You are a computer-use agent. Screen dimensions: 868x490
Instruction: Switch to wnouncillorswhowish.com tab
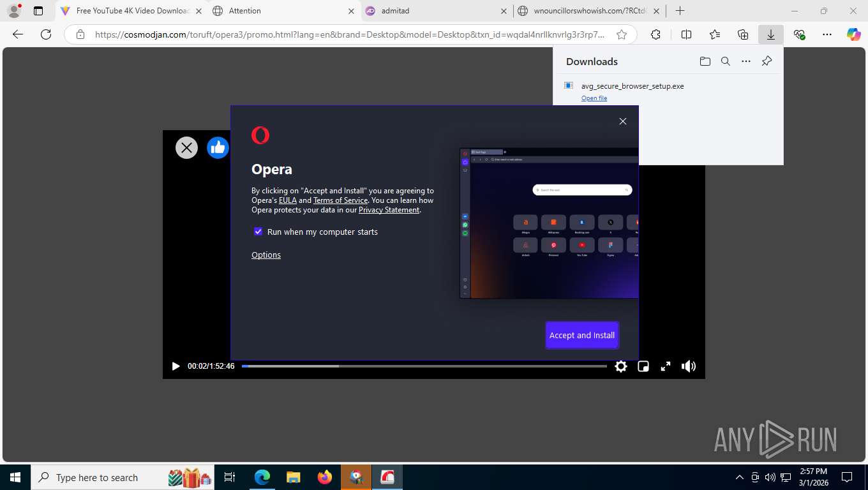(x=589, y=11)
